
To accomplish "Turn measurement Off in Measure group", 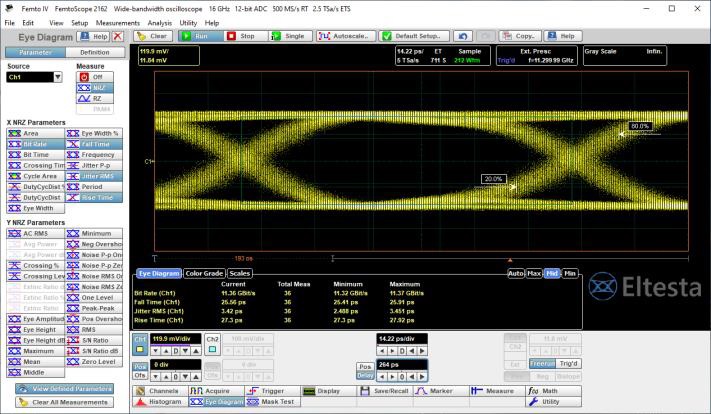I will pyautogui.click(x=97, y=76).
